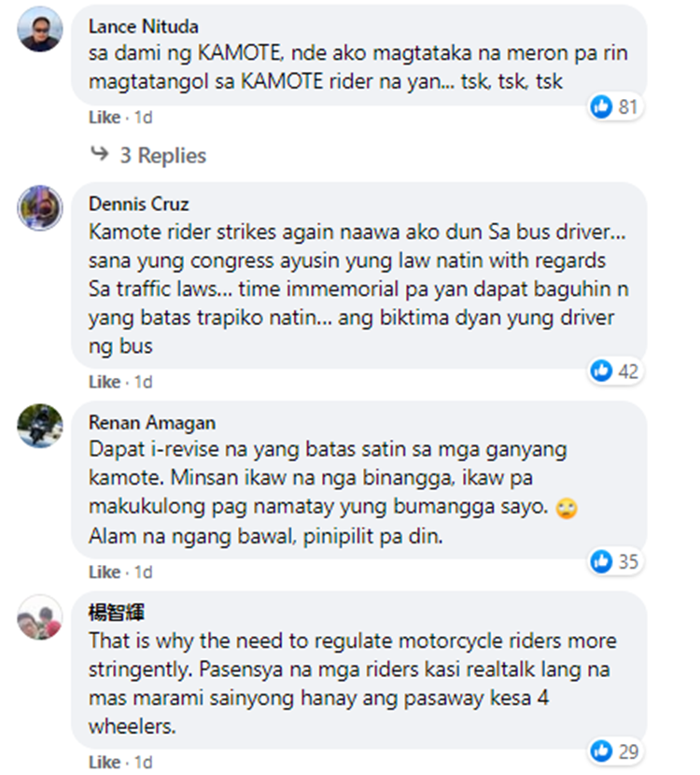Like Lance Nituda's comment
This screenshot has height=775, width=700.
(105, 118)
